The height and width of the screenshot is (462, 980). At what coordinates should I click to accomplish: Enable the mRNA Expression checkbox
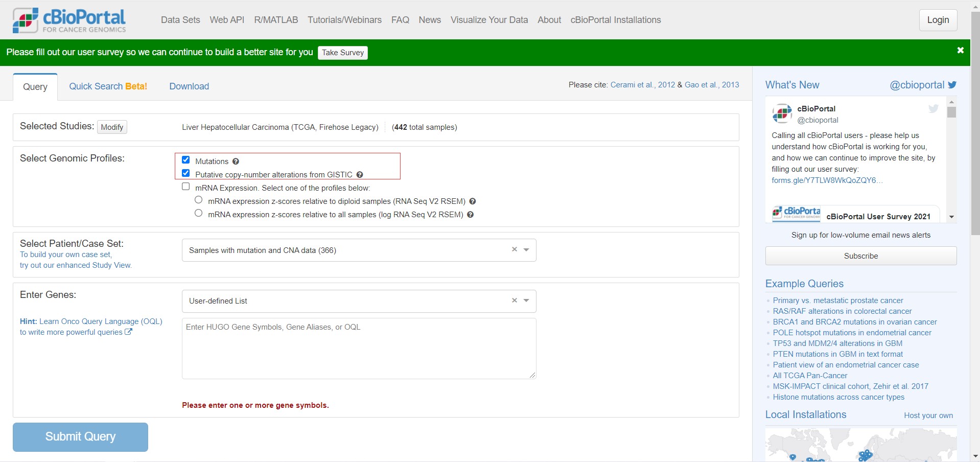(186, 187)
